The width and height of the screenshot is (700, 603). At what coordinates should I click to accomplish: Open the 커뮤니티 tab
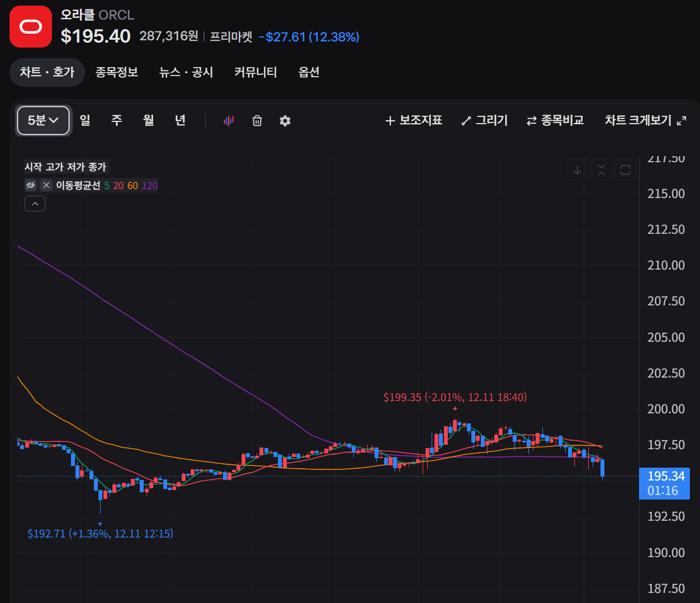click(256, 72)
